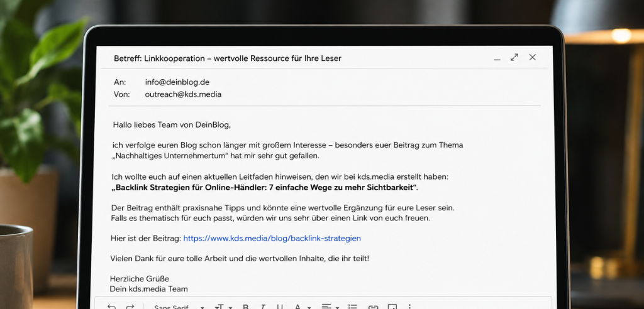The width and height of the screenshot is (644, 309).
Task: Insert an image with the picture icon
Action: click(392, 307)
